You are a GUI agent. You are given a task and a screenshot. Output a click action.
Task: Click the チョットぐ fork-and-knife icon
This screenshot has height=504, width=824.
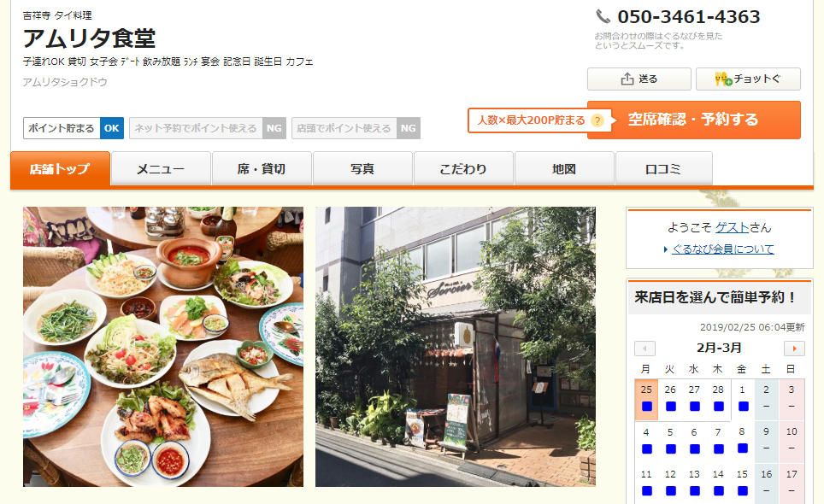723,79
